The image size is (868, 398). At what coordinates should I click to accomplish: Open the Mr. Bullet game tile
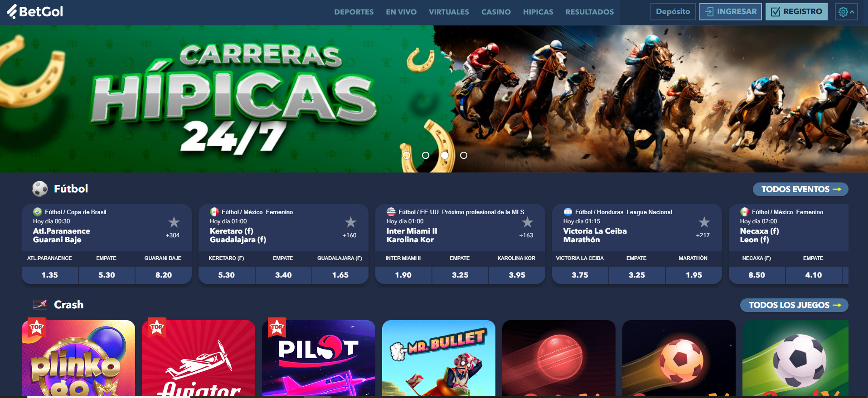439,358
